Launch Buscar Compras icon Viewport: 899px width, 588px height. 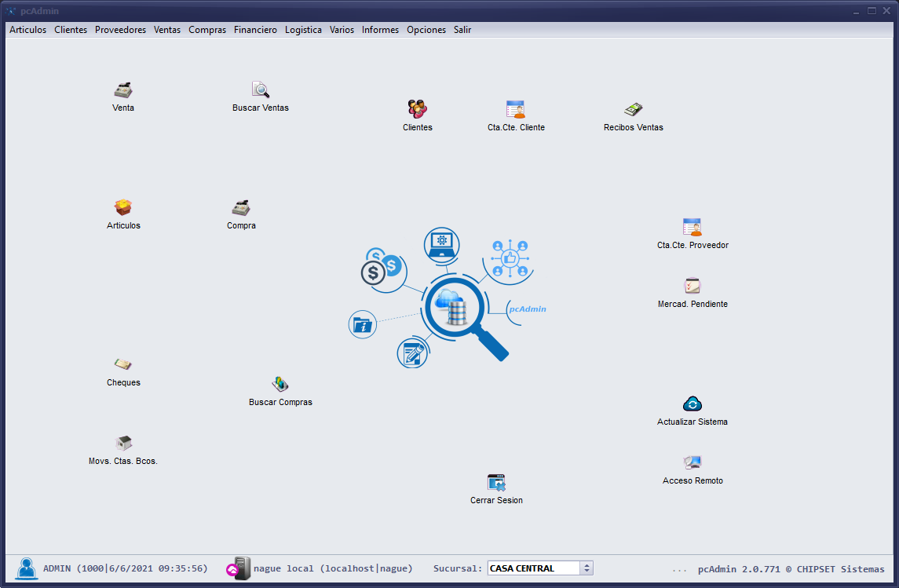pyautogui.click(x=280, y=385)
